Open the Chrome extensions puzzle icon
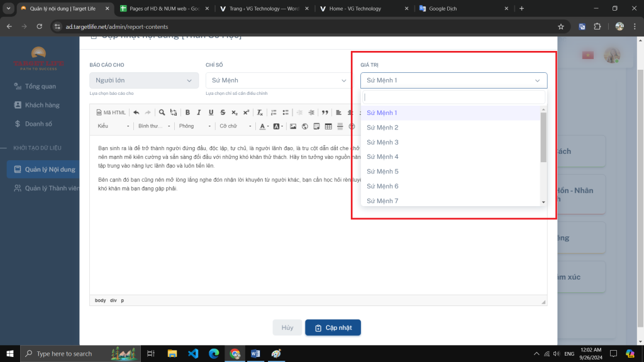The width and height of the screenshot is (644, 362). [x=597, y=26]
